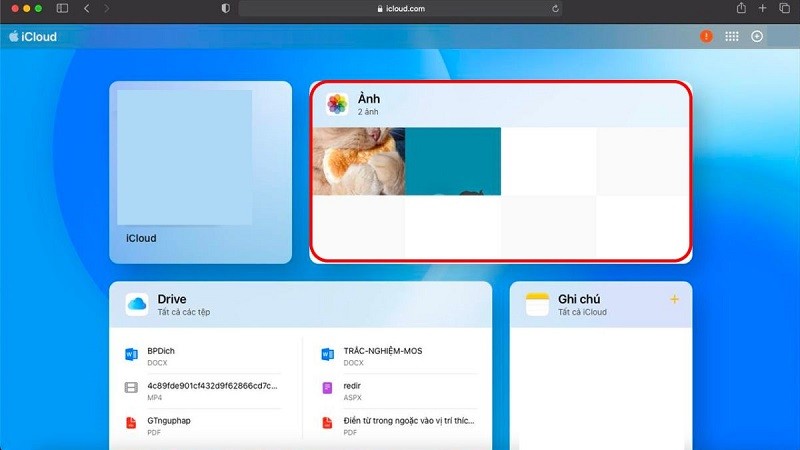Screen dimensions: 800x450
Task: Click the iCloud logo in header
Action: (x=33, y=37)
